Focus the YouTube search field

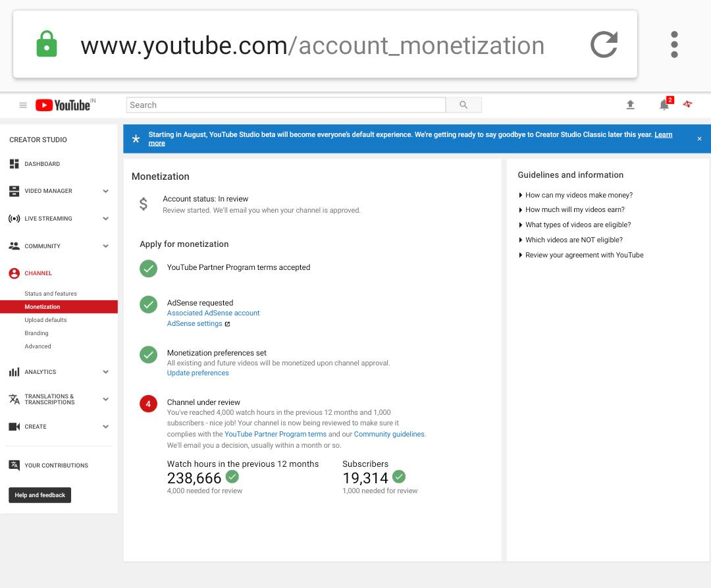(x=286, y=105)
